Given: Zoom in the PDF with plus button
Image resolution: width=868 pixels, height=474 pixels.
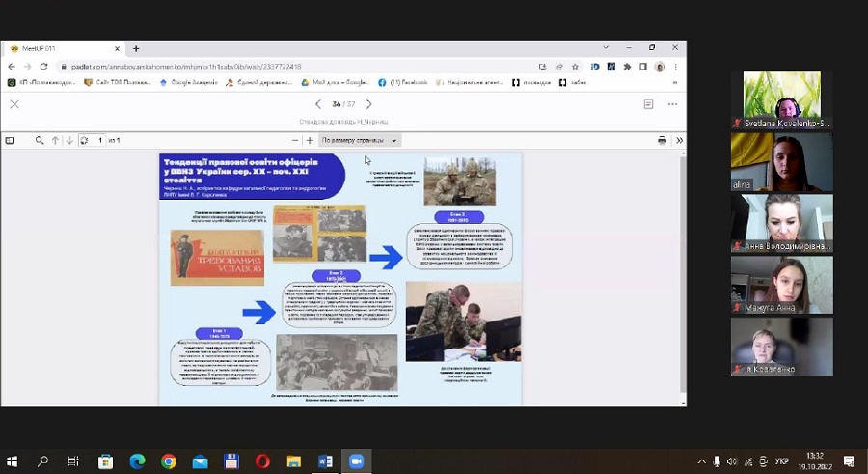Looking at the screenshot, I should pyautogui.click(x=310, y=140).
